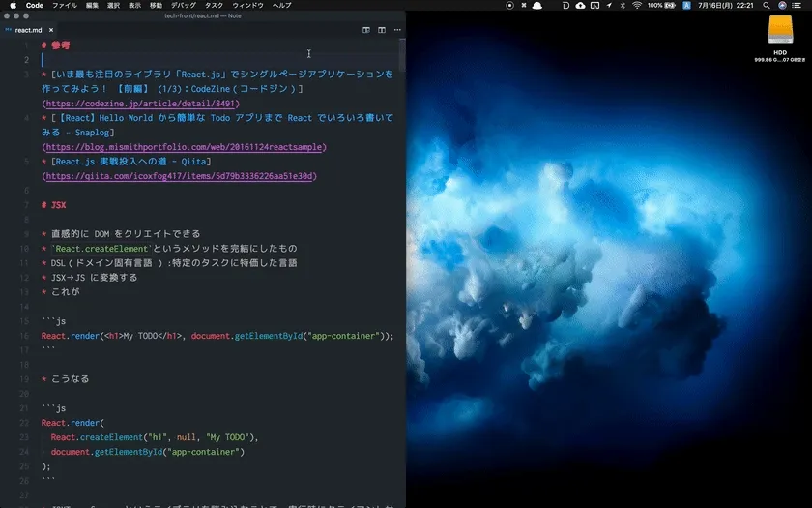Open the AirPlay display menu
812x508 pixels.
tap(595, 5)
